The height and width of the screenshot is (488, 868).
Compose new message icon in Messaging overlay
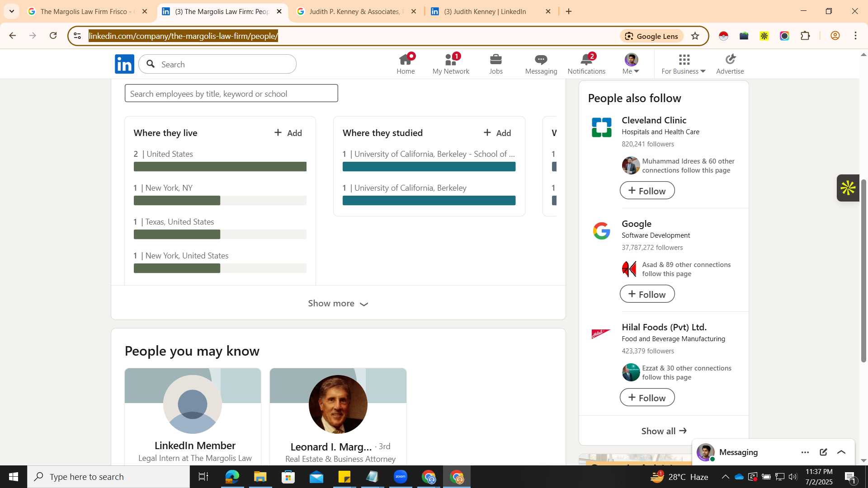coord(823,452)
